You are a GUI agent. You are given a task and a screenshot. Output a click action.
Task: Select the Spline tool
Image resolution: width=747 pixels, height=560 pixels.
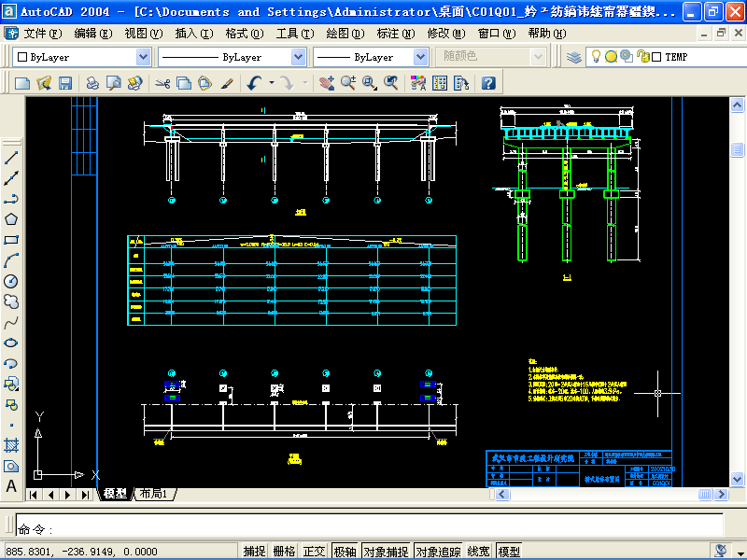click(x=11, y=323)
